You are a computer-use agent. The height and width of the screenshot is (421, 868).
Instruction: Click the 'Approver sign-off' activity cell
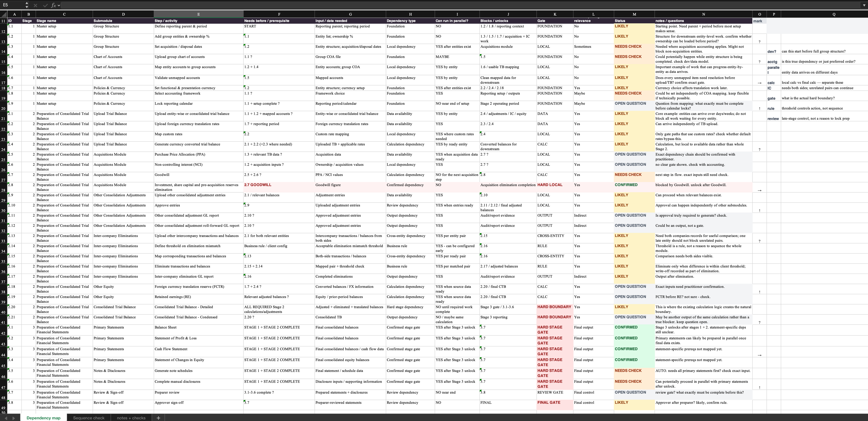[198, 405]
